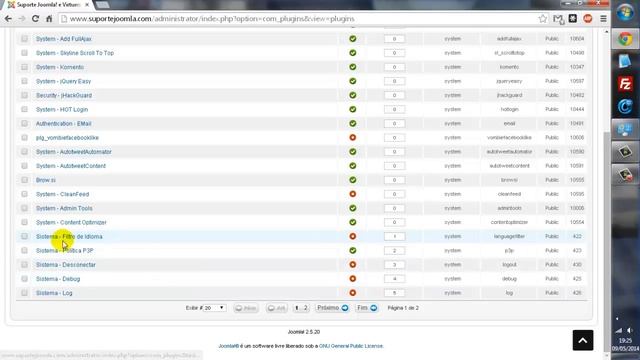The width and height of the screenshot is (640, 360).
Task: Enable System - CleanFeed via red status icon
Action: point(353,194)
